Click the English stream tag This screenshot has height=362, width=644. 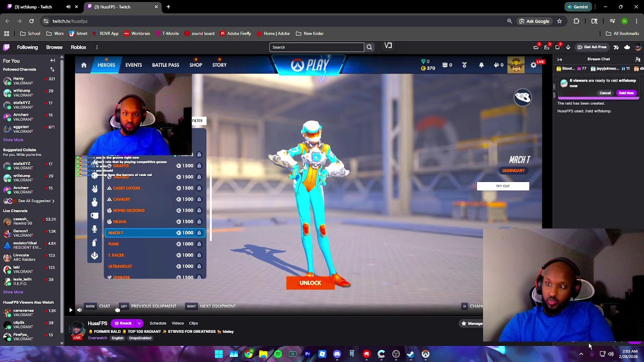coord(117,338)
